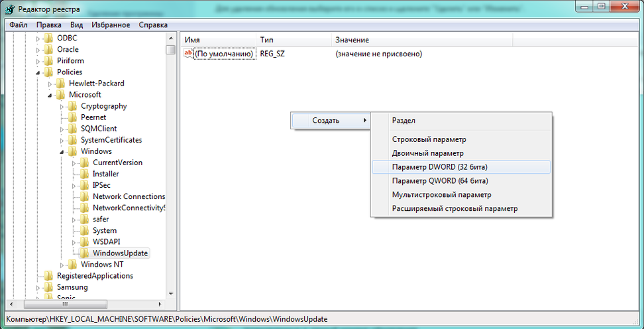Click the Policies folder icon
The height and width of the screenshot is (329, 644).
(x=49, y=72)
